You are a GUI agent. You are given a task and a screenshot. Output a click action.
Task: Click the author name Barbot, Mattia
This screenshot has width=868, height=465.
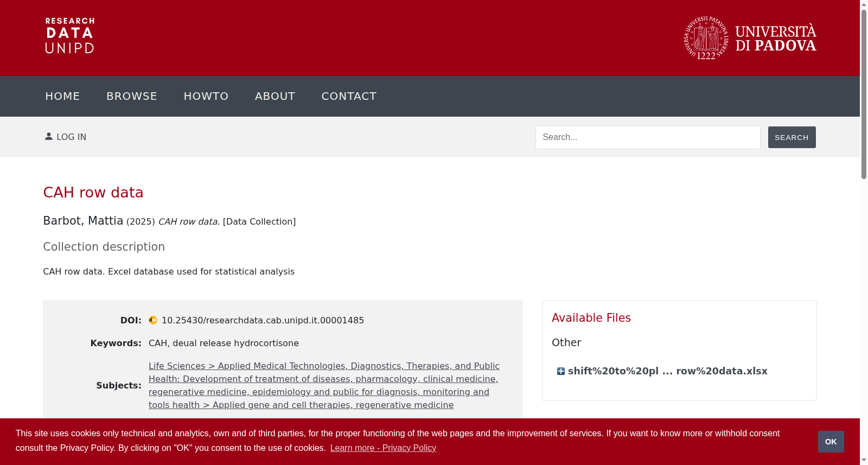83,221
